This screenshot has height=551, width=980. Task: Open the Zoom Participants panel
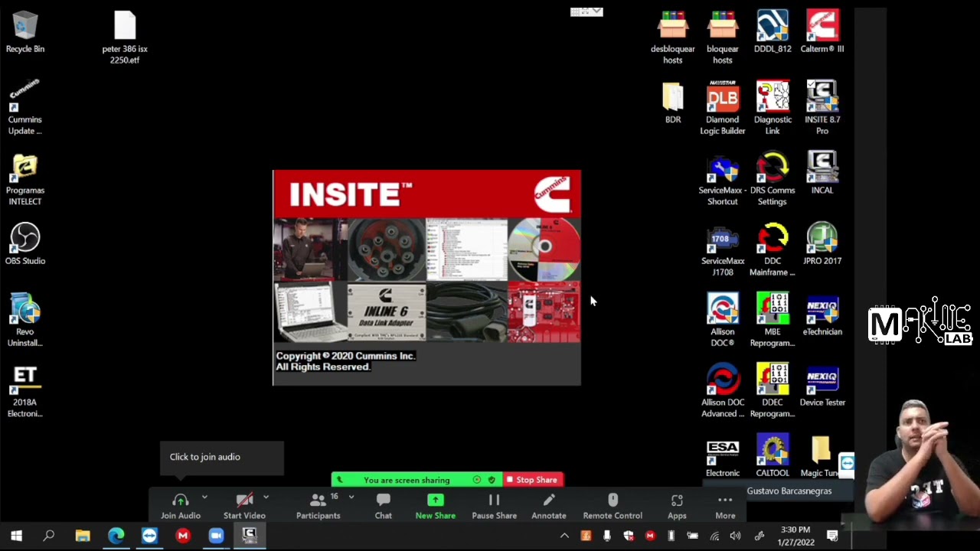coord(318,507)
